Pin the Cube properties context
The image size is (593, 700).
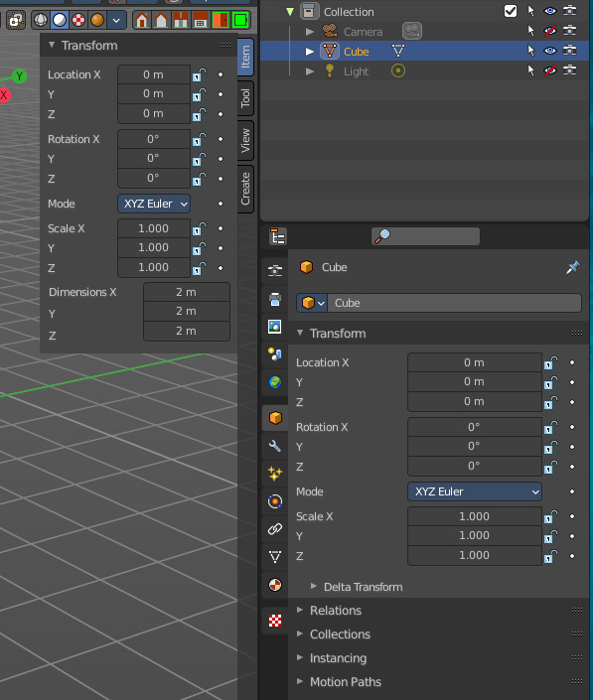572,267
